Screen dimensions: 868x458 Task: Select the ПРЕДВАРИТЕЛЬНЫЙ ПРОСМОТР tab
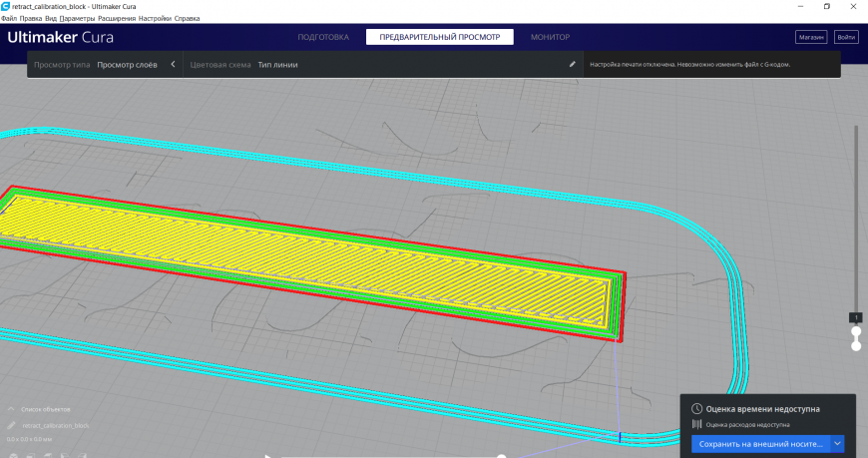440,37
